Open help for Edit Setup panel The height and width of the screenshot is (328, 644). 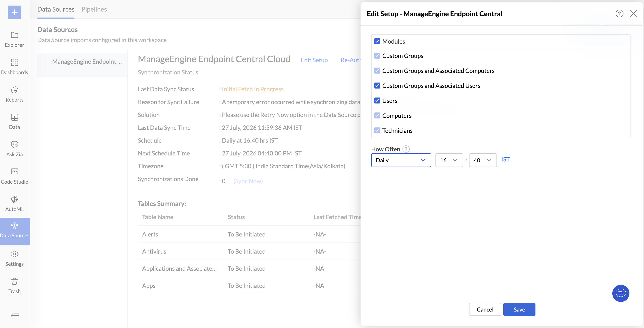(x=619, y=13)
